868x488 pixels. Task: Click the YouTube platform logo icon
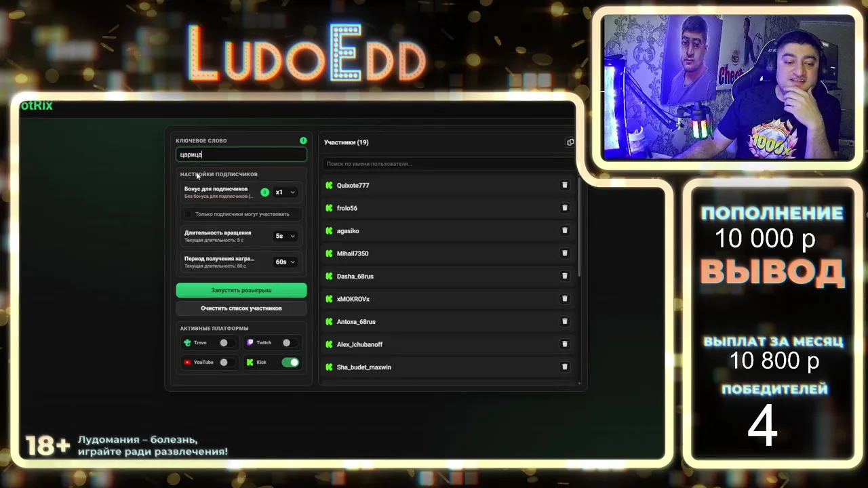(187, 363)
